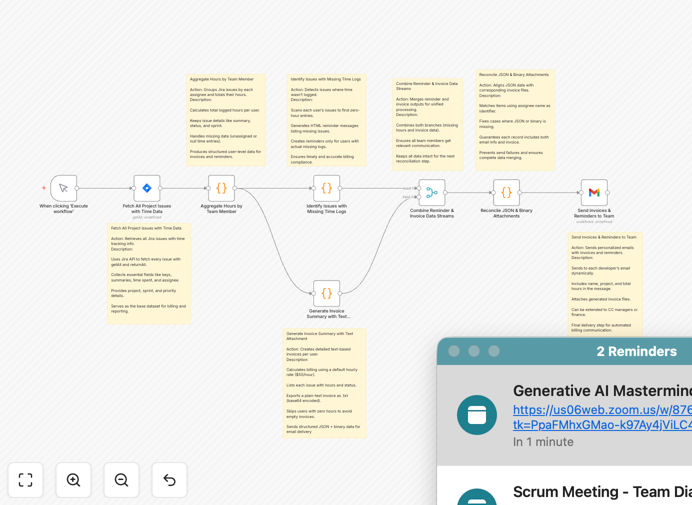The height and width of the screenshot is (505, 692).
Task: Click the trigger node's output connector dot
Action: point(77,188)
